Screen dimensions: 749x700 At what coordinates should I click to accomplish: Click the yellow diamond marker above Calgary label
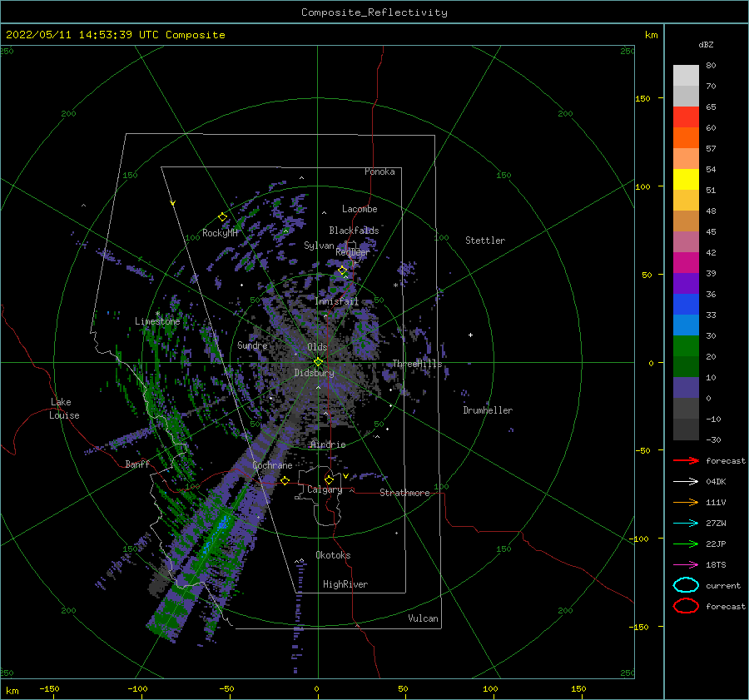(x=329, y=479)
